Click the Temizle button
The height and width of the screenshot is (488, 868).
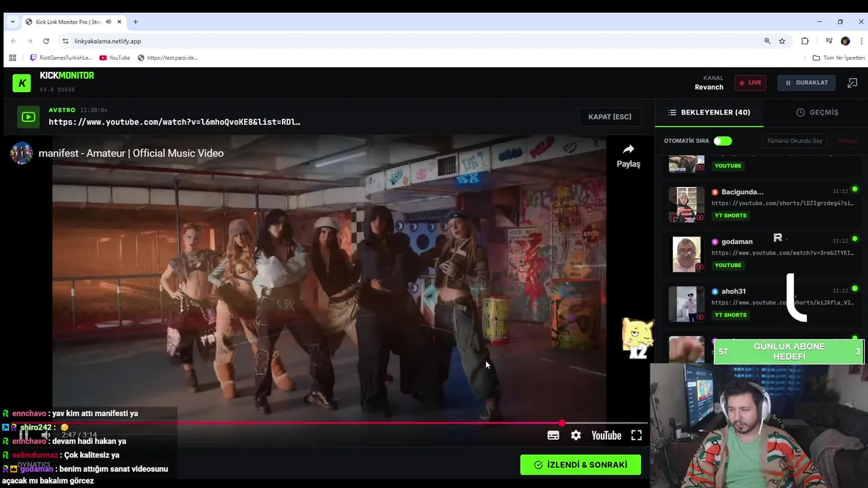point(847,141)
